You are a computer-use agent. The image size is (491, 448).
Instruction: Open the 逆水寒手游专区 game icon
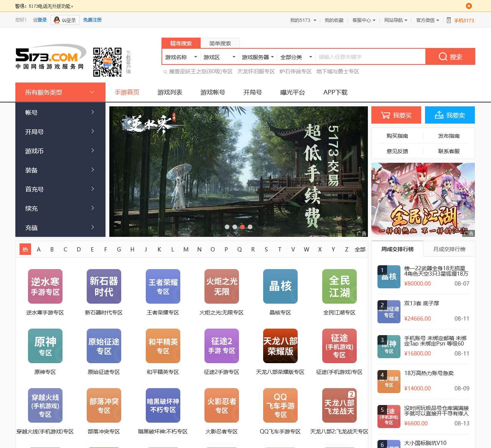(45, 286)
